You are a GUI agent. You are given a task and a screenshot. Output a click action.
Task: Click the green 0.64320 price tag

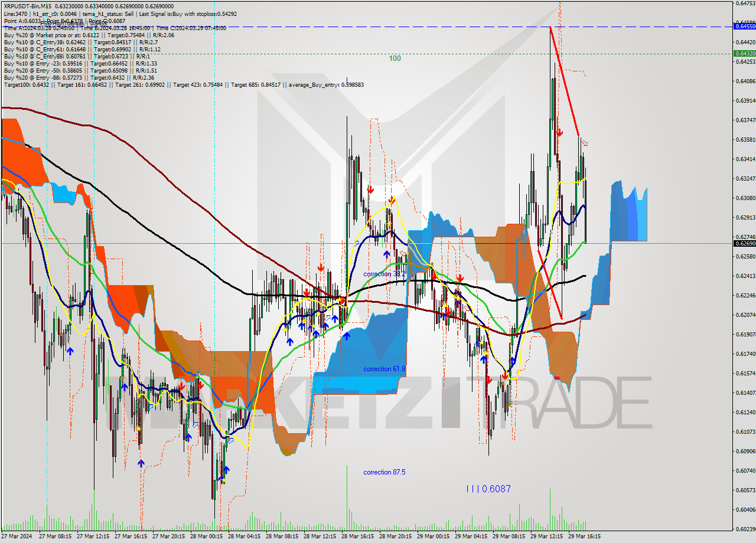(744, 53)
